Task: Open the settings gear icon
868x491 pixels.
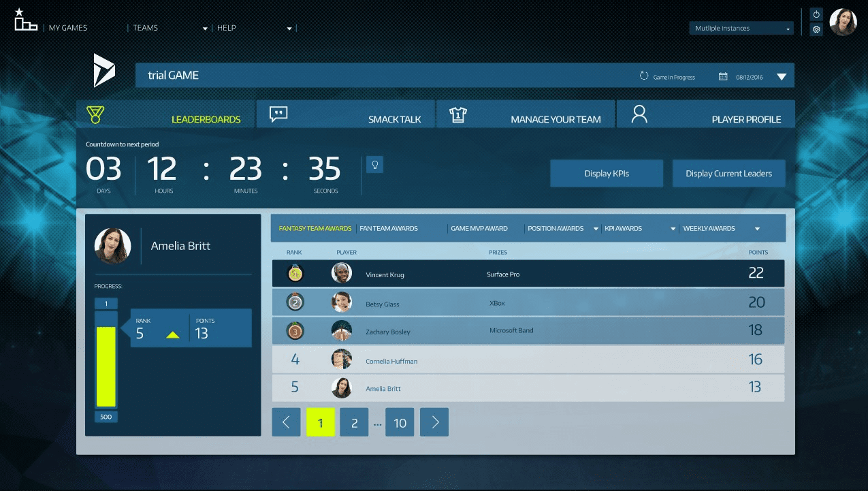Action: (x=816, y=29)
